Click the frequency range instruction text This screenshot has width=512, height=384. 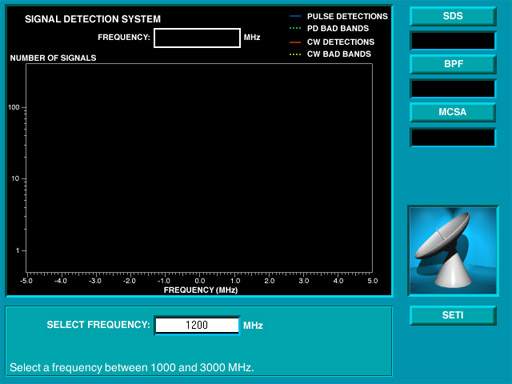(x=132, y=367)
